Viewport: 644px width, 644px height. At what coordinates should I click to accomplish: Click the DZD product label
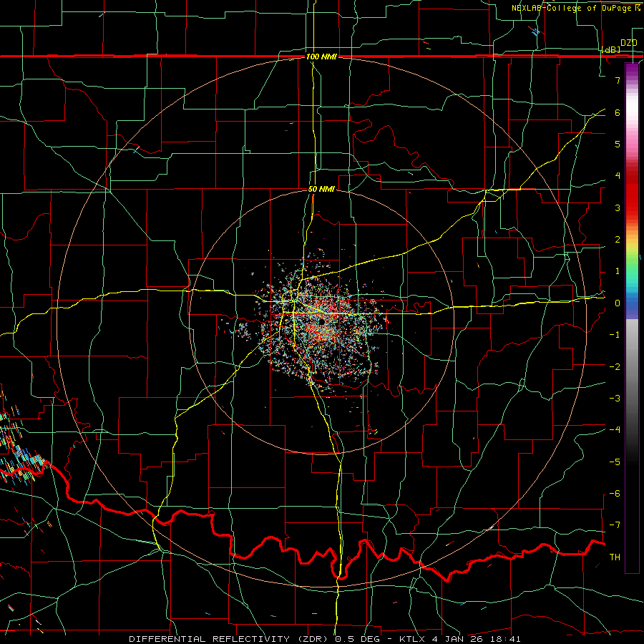pos(628,43)
